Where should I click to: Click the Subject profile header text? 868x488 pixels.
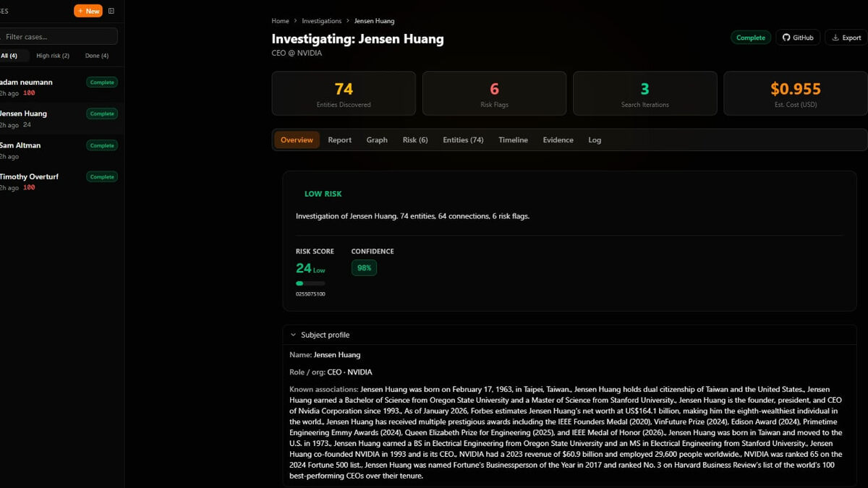pyautogui.click(x=325, y=335)
